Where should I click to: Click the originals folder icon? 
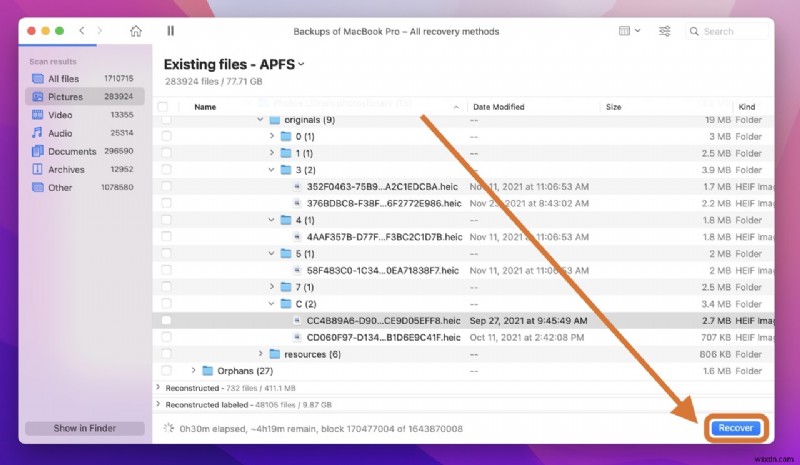coord(274,120)
